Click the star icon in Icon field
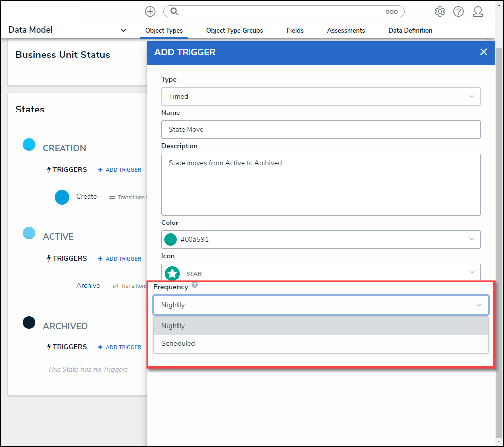This screenshot has width=504, height=447. [172, 273]
